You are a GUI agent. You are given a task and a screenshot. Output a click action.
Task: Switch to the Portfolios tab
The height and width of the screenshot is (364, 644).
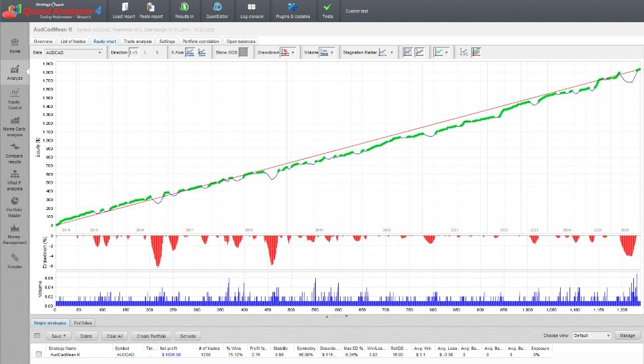pos(83,323)
